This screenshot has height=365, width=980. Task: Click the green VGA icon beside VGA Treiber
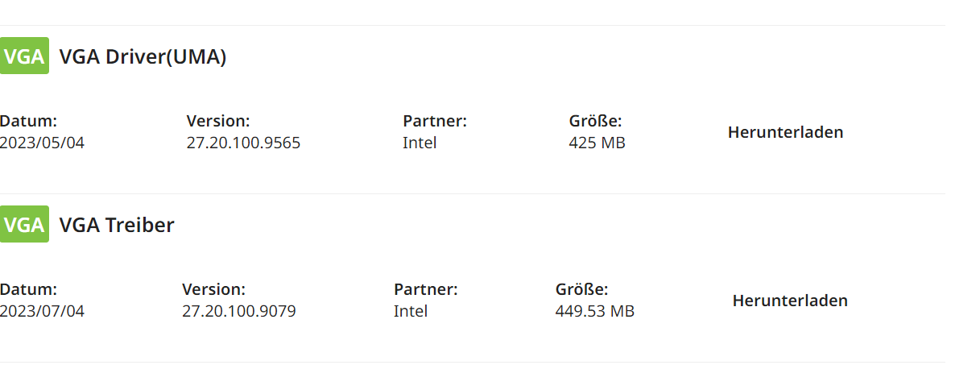24,225
